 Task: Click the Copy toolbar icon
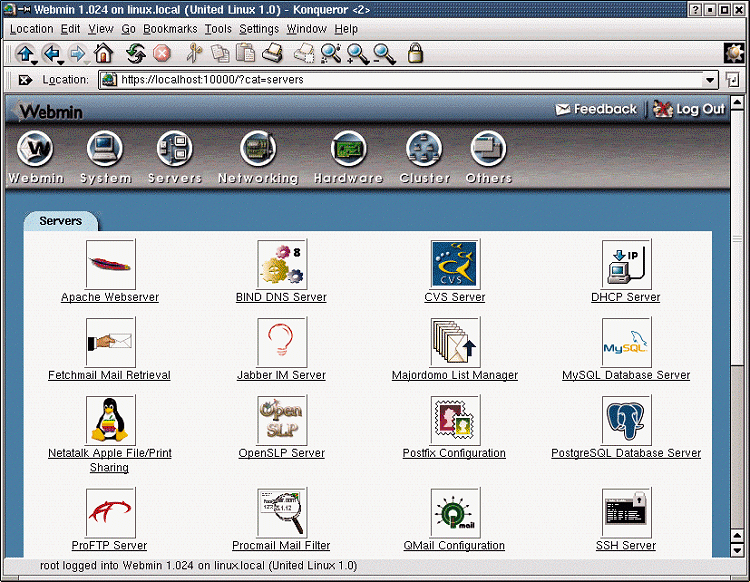(x=221, y=53)
